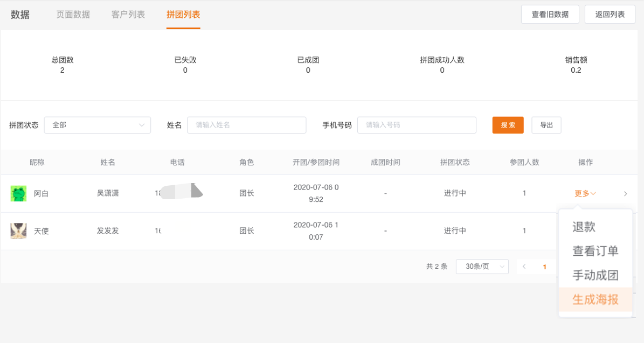Select the 拼团列表 tab
This screenshot has width=644, height=343.
pyautogui.click(x=183, y=15)
